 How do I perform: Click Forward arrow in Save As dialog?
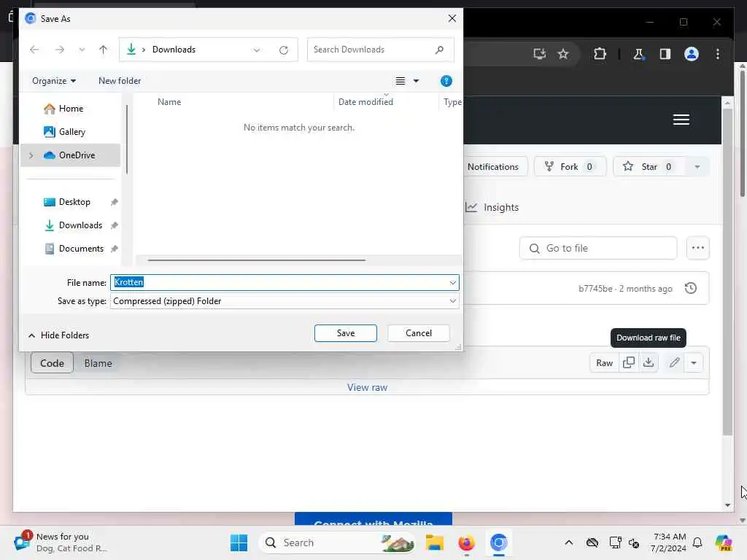tap(60, 50)
